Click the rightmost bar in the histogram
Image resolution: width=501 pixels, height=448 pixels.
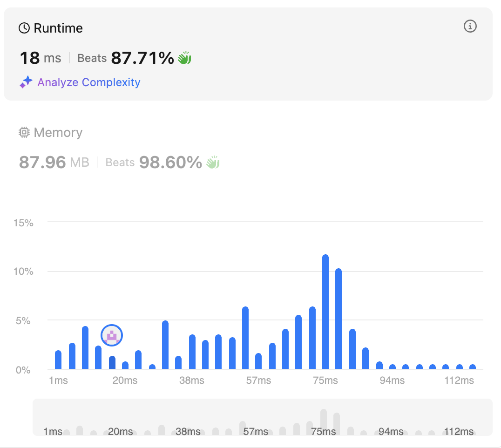[x=473, y=367]
